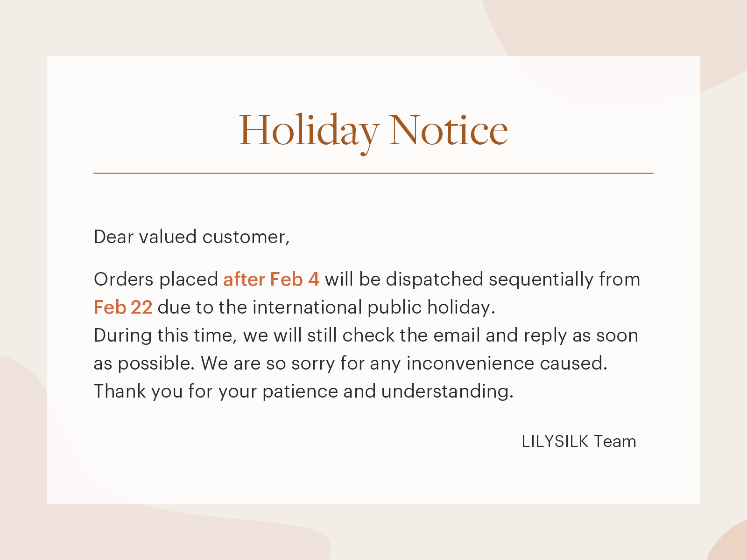Click the highlighted Feb 22 date
747x560 pixels.
[x=123, y=307]
